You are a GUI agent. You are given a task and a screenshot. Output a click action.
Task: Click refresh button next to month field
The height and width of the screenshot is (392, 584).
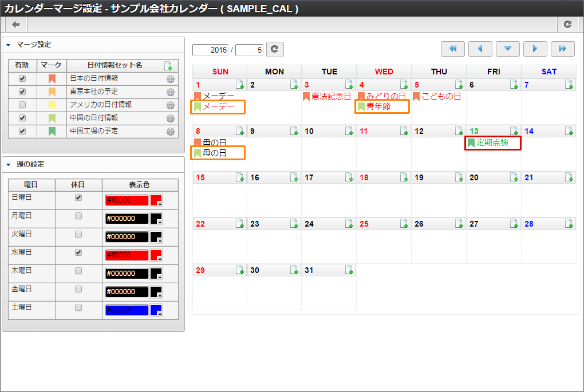[275, 49]
